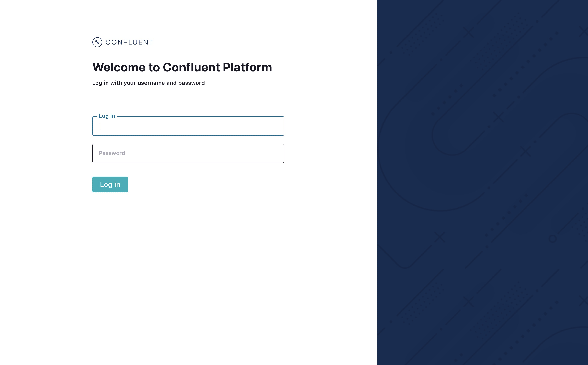The height and width of the screenshot is (365, 588).
Task: Place cursor at the username field's text caret
Action: click(99, 126)
